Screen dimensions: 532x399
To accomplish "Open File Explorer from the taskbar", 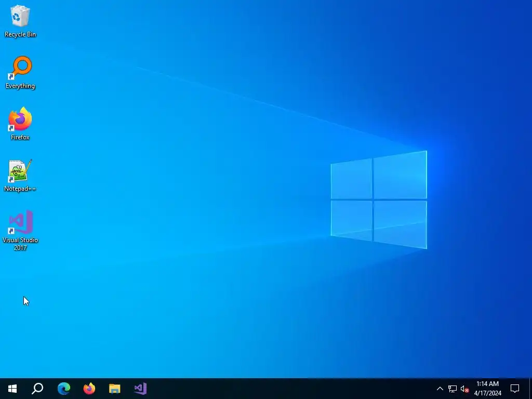I will [x=115, y=389].
